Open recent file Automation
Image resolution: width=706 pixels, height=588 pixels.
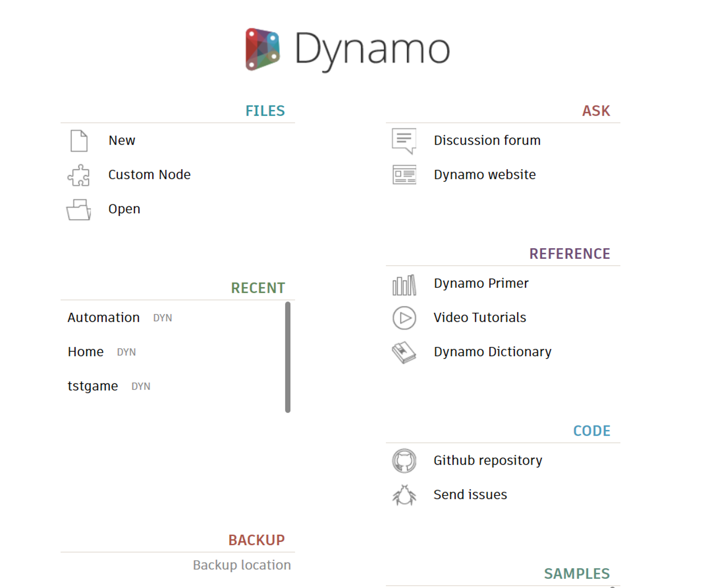pyautogui.click(x=104, y=318)
